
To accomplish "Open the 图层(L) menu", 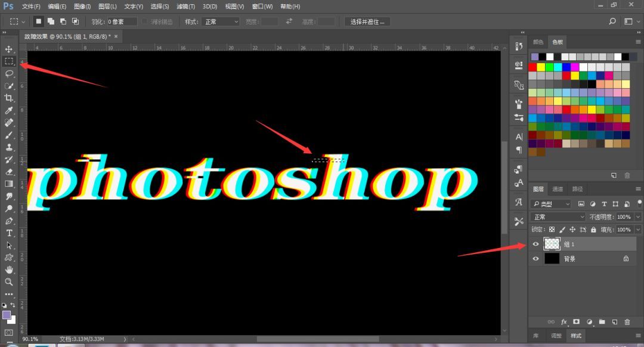I will click(107, 7).
